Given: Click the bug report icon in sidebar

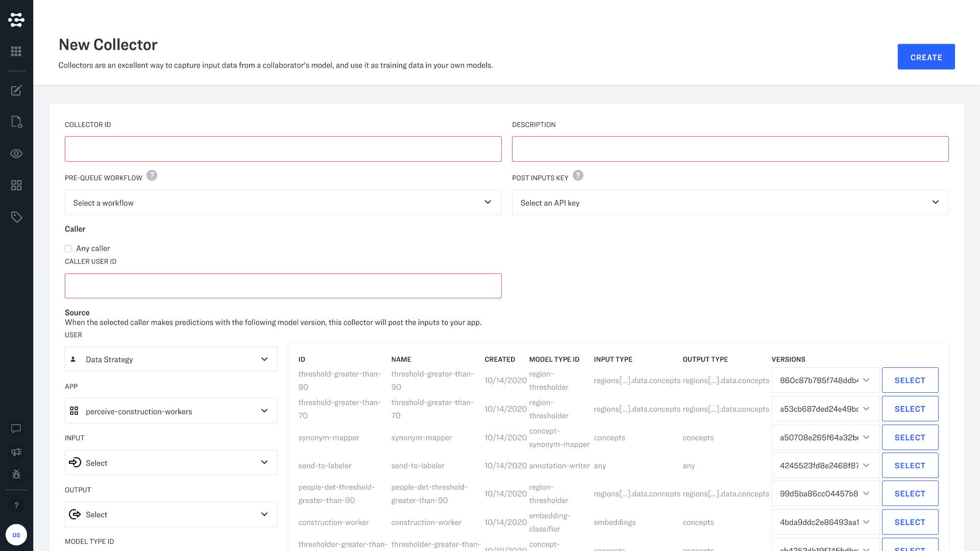Looking at the screenshot, I should 16,474.
